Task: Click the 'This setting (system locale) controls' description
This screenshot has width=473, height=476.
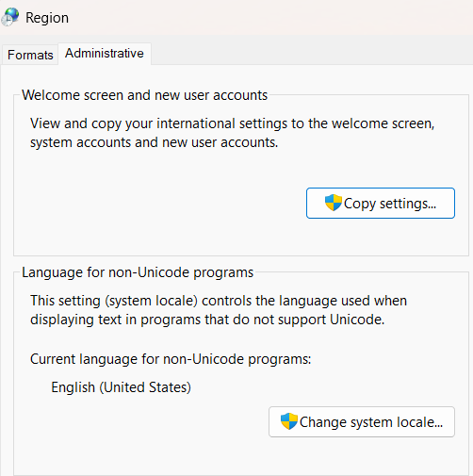Action: pyautogui.click(x=219, y=310)
